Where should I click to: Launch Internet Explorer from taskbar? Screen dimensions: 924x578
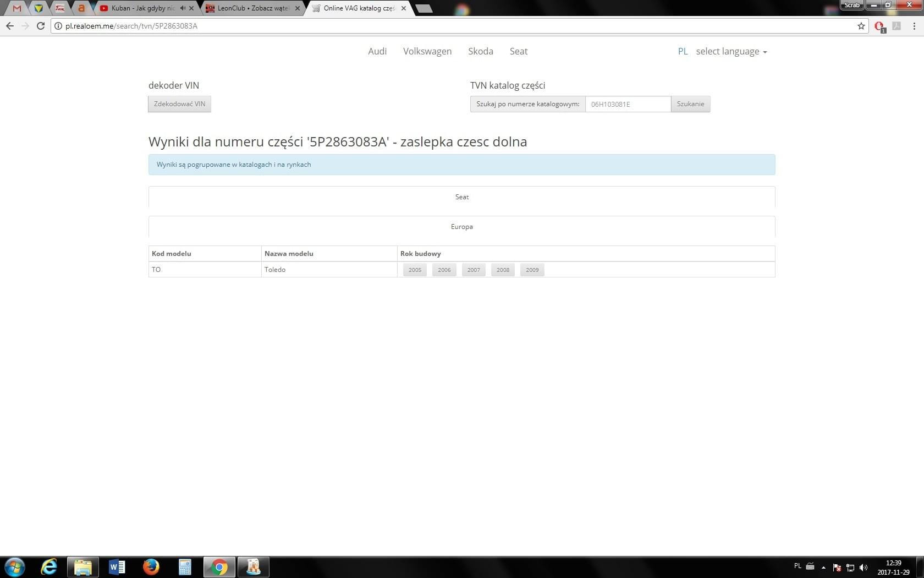49,567
